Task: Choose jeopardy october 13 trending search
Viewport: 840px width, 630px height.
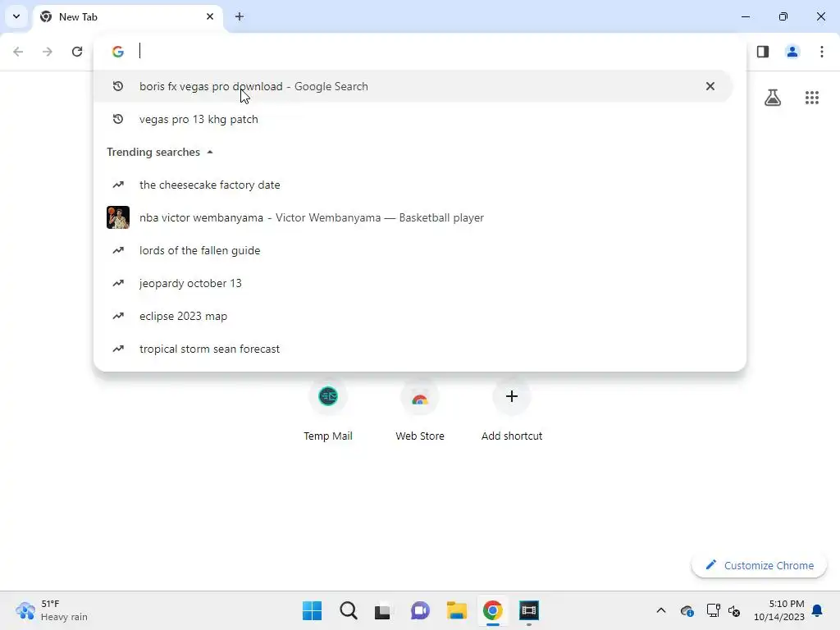Action: (x=413, y=283)
